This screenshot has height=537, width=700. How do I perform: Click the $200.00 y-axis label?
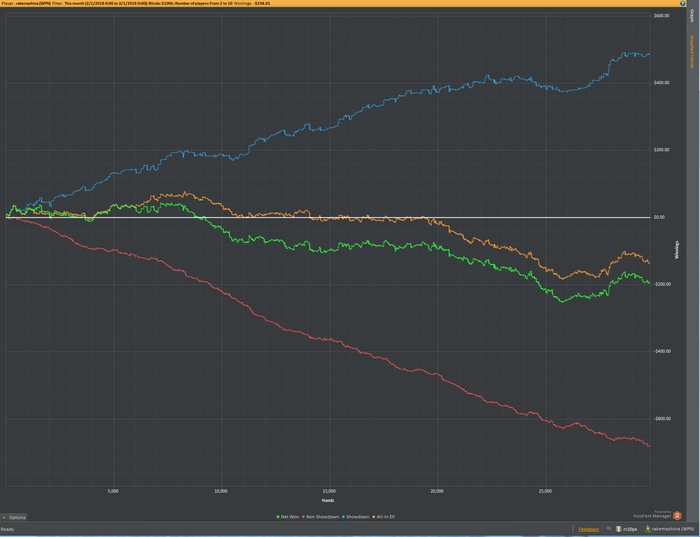click(662, 150)
